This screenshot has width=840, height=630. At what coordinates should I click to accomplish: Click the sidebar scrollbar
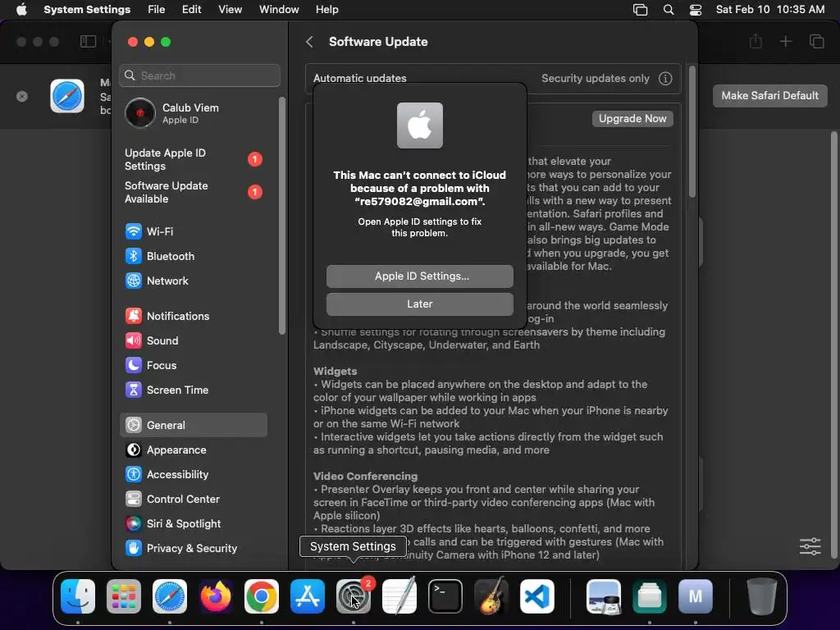click(282, 216)
